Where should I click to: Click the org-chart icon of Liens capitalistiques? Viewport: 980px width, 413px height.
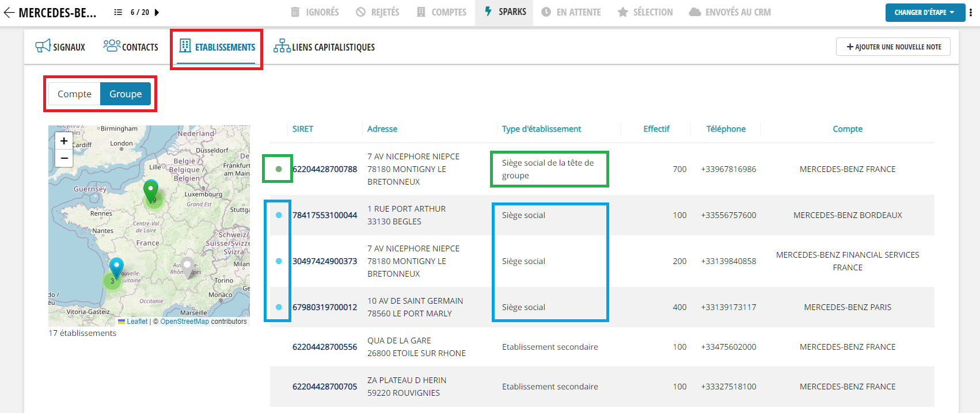(282, 46)
